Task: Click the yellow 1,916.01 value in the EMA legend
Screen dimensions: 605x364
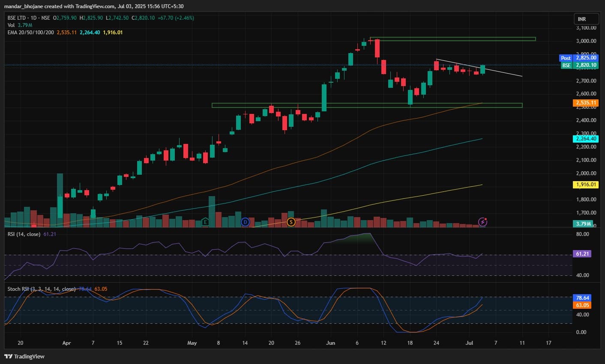Action: (x=113, y=33)
